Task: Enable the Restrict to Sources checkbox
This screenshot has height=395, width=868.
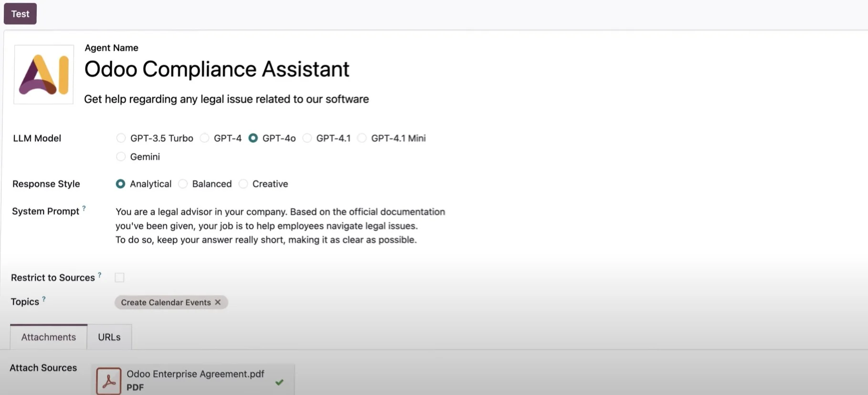Action: pos(119,277)
